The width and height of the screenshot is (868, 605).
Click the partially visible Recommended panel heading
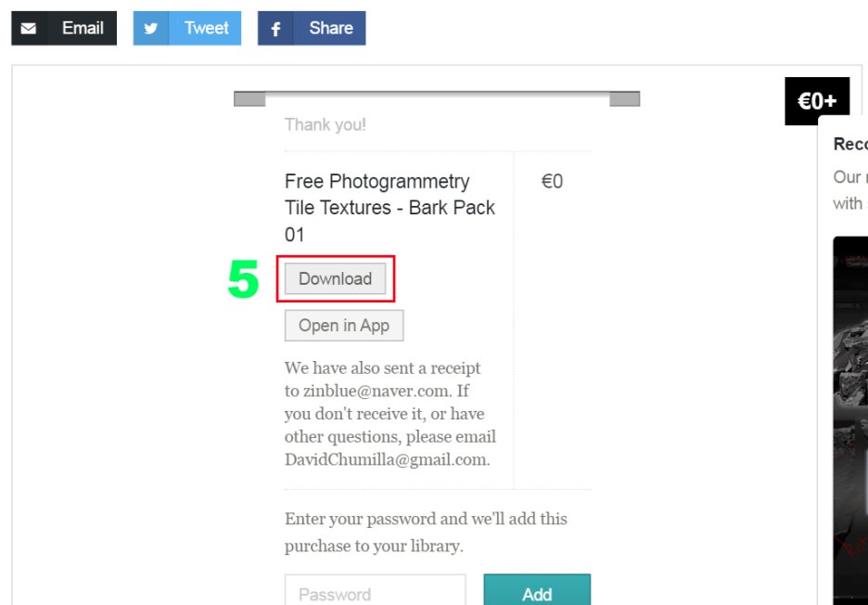[x=850, y=145]
